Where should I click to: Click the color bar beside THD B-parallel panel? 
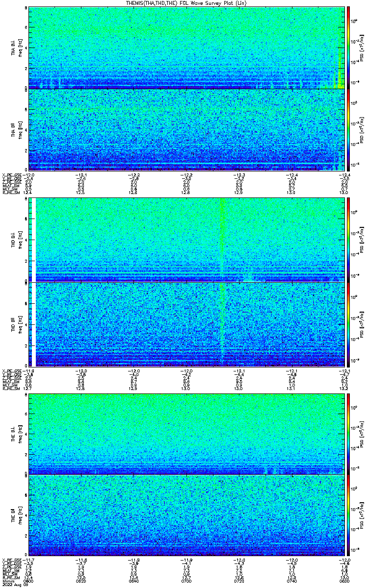click(x=348, y=324)
